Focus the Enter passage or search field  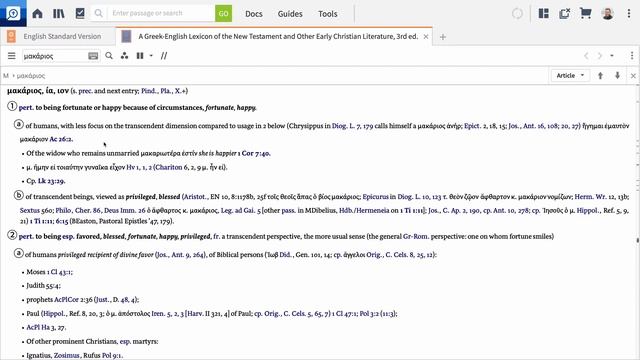161,13
